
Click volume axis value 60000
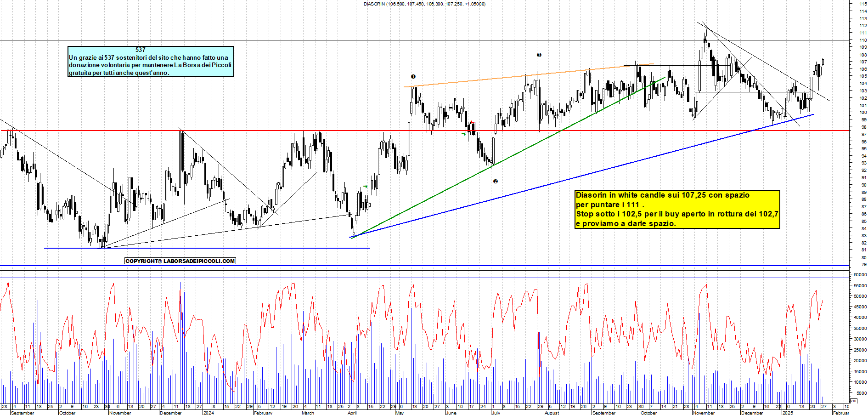(x=860, y=275)
